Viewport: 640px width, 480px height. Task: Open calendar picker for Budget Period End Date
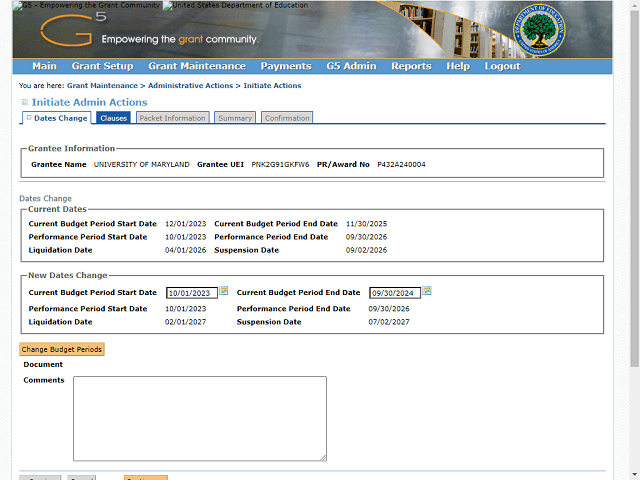427,291
